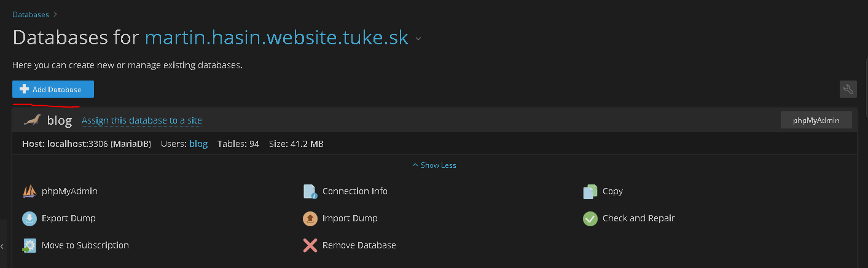Click the red X Remove Database icon
868x268 pixels.
310,246
